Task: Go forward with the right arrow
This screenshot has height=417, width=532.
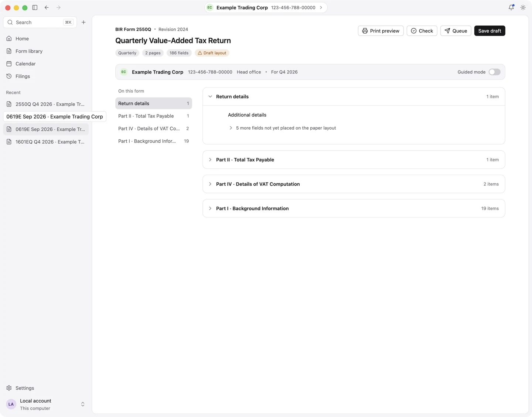Action: pos(58,7)
